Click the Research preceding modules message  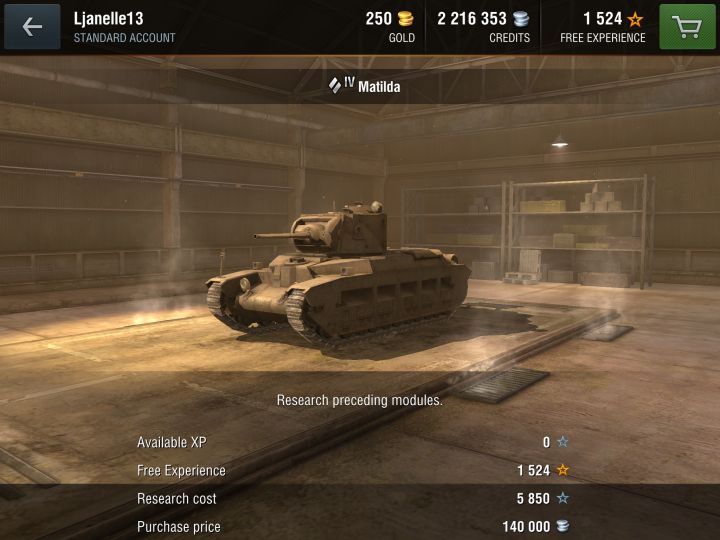pos(360,400)
